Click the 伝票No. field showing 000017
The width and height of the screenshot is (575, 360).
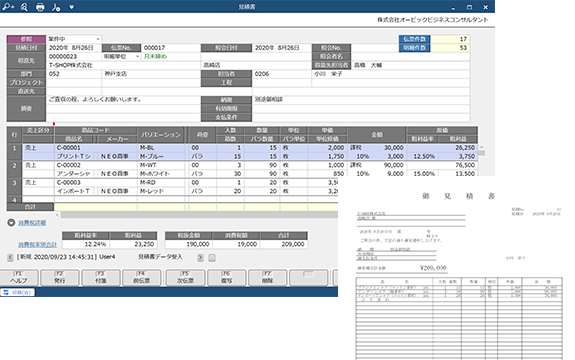coord(170,48)
